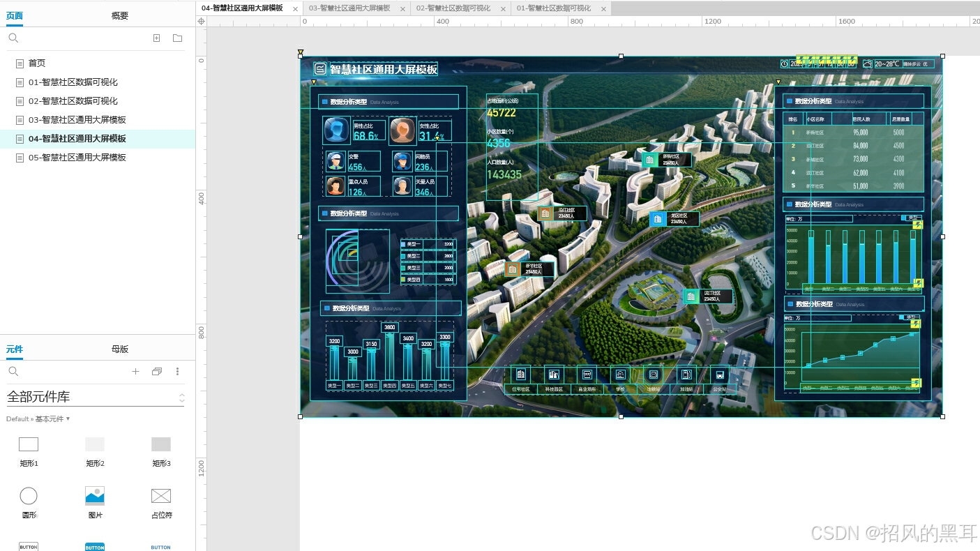This screenshot has width=980, height=551.
Task: Pick the 矩形2 rectangle widget
Action: [x=95, y=444]
